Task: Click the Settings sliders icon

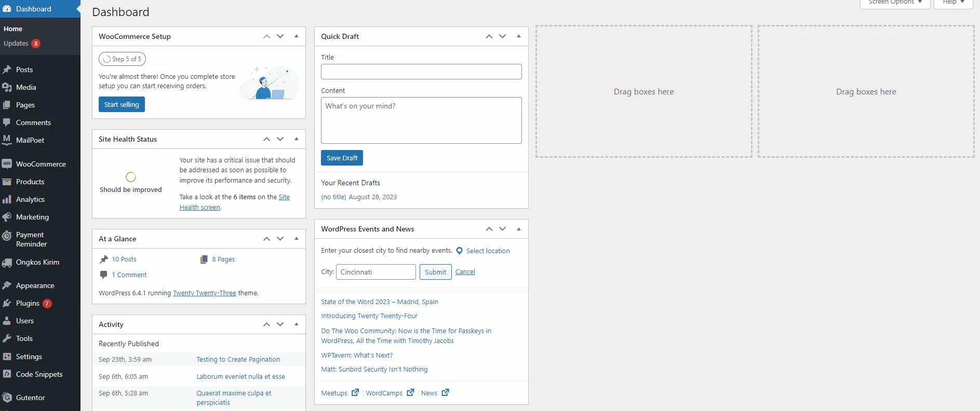Action: (x=7, y=357)
